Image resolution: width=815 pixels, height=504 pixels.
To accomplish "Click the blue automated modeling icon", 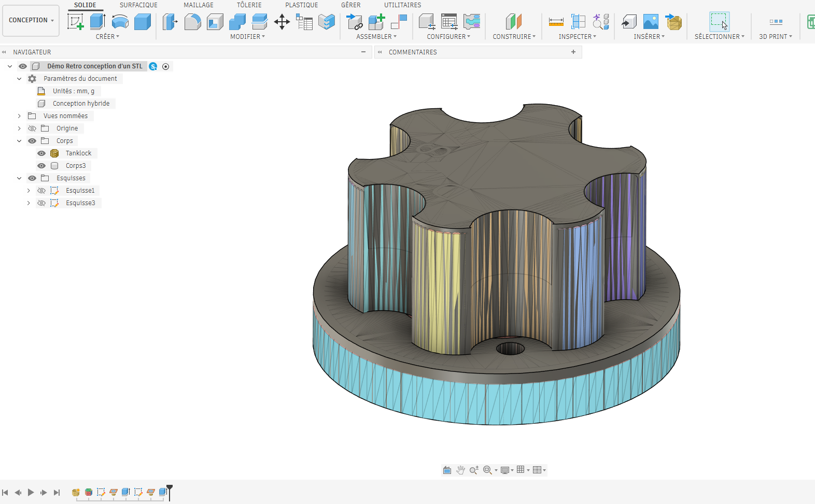I will coord(327,22).
